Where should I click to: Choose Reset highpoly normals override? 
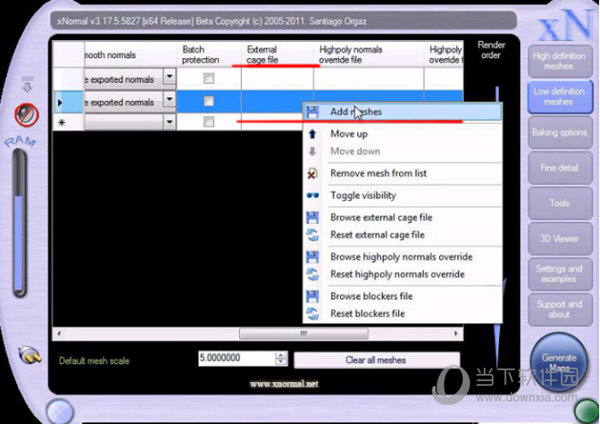pyautogui.click(x=402, y=274)
